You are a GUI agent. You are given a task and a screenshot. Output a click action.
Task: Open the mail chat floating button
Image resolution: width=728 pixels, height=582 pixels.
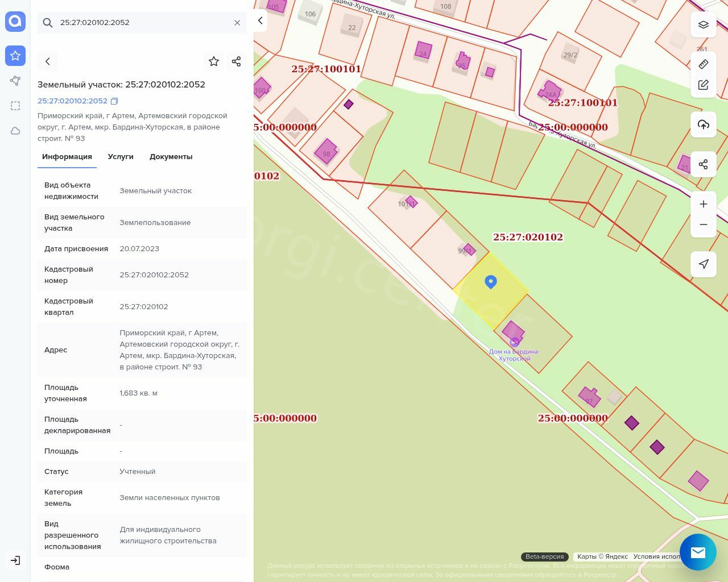698,552
